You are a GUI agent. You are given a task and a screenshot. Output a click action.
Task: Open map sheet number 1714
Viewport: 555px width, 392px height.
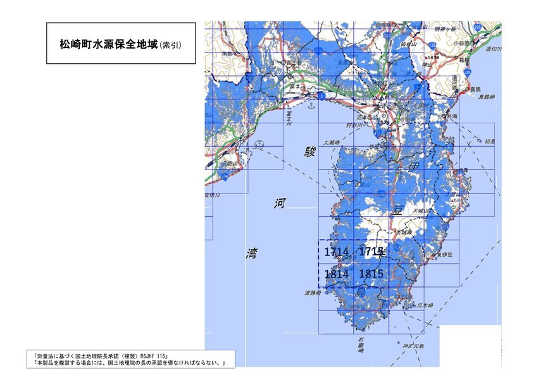(x=336, y=252)
